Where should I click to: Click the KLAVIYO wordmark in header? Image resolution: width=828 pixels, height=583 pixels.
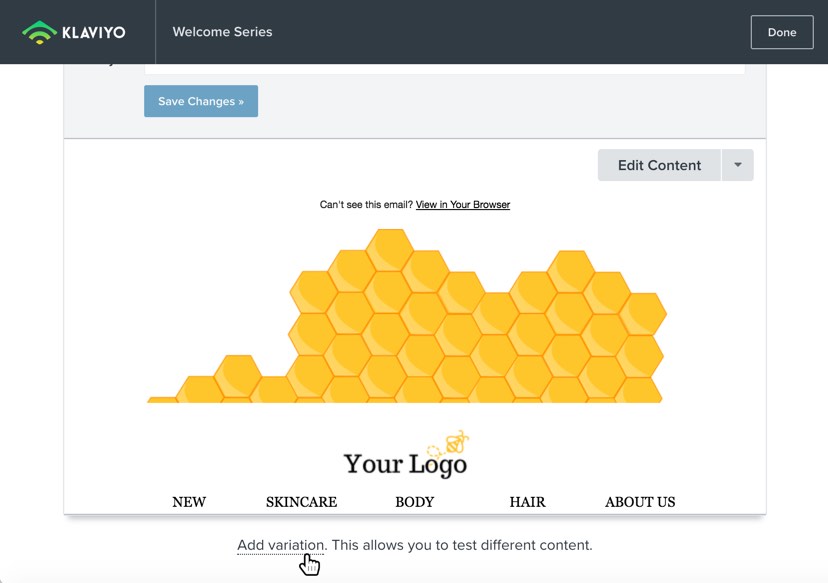coord(93,32)
